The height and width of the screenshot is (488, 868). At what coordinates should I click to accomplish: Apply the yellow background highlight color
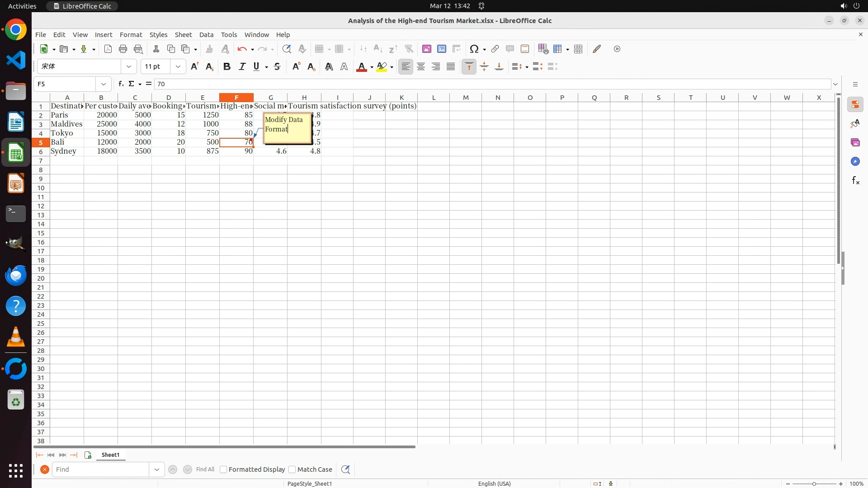pos(382,67)
